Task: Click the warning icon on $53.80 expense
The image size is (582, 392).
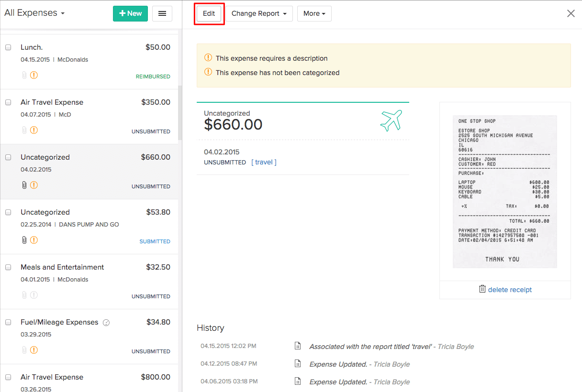Action: [34, 240]
